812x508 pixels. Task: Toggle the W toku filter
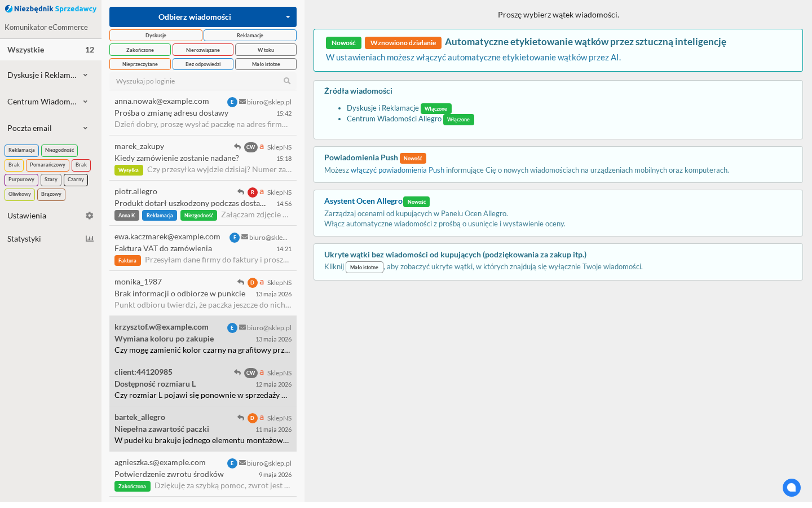click(x=266, y=50)
